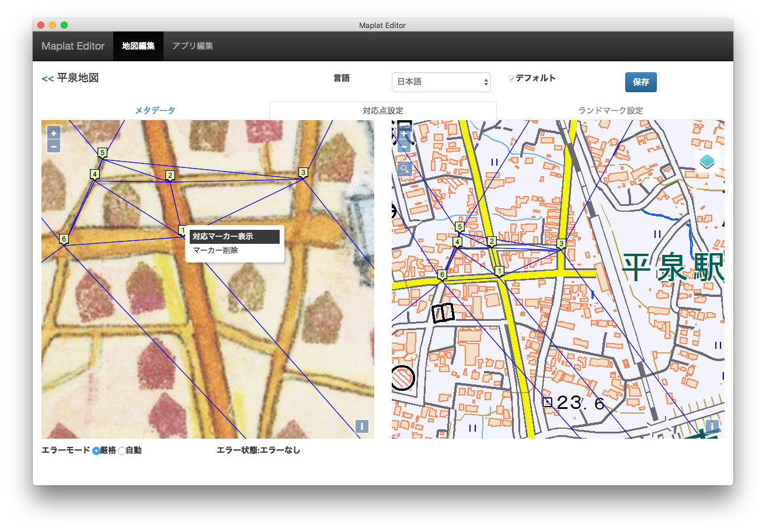Select marker 4 on the right map
The image size is (766, 532).
[x=457, y=242]
